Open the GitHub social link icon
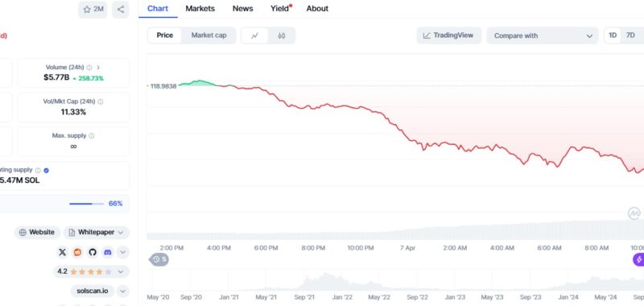The width and height of the screenshot is (644, 306). pyautogui.click(x=93, y=252)
